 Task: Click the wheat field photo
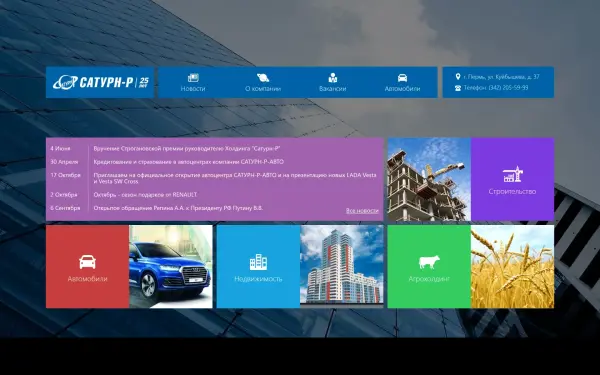[512, 266]
